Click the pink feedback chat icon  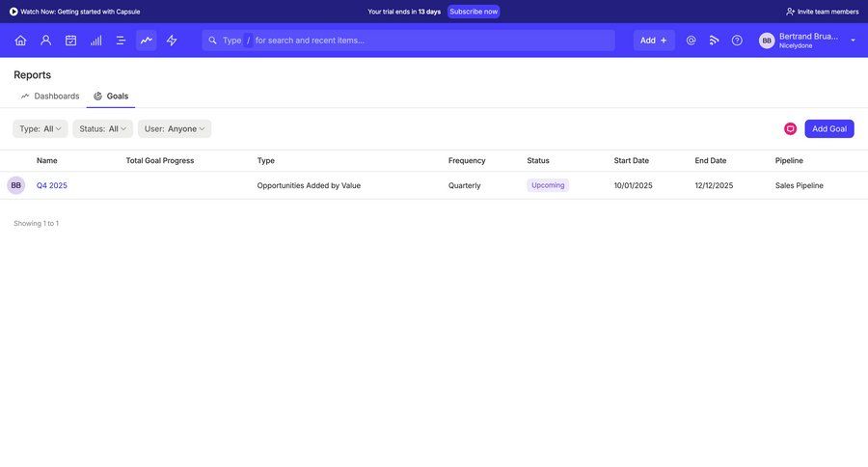click(790, 129)
